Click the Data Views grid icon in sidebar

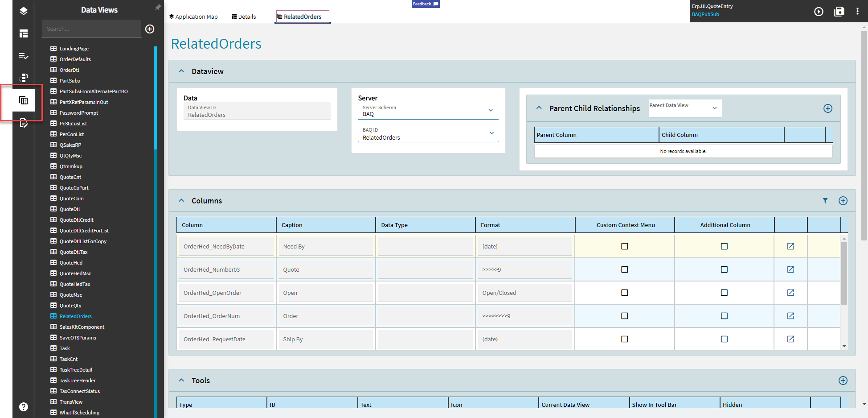coord(24,101)
